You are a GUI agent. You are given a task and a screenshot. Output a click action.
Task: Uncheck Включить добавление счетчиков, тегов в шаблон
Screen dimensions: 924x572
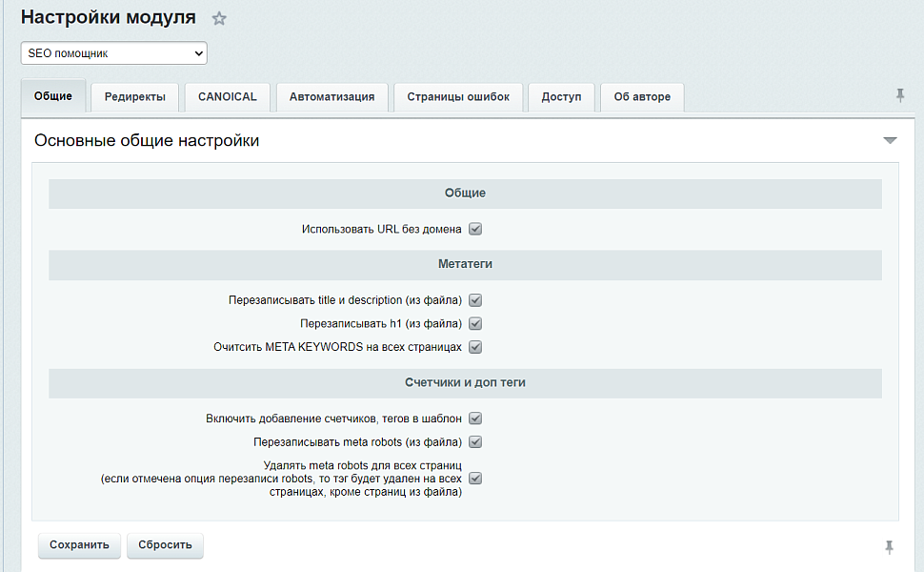474,418
